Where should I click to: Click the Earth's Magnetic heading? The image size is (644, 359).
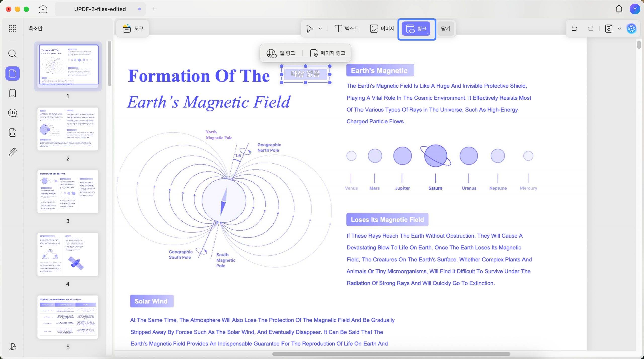[380, 70]
